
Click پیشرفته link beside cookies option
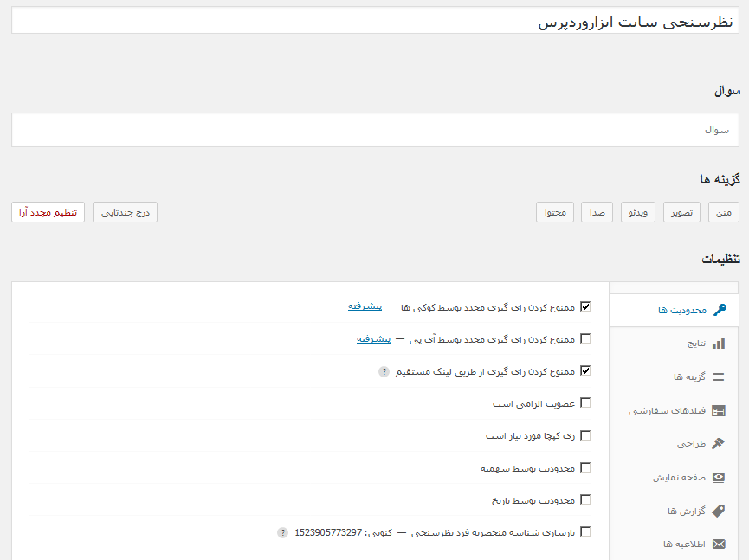365,306
